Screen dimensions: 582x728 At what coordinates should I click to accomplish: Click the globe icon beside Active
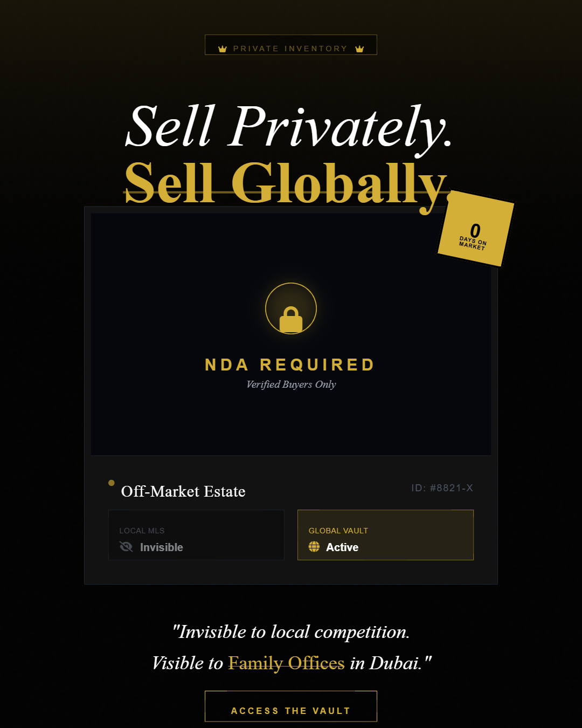pos(314,547)
